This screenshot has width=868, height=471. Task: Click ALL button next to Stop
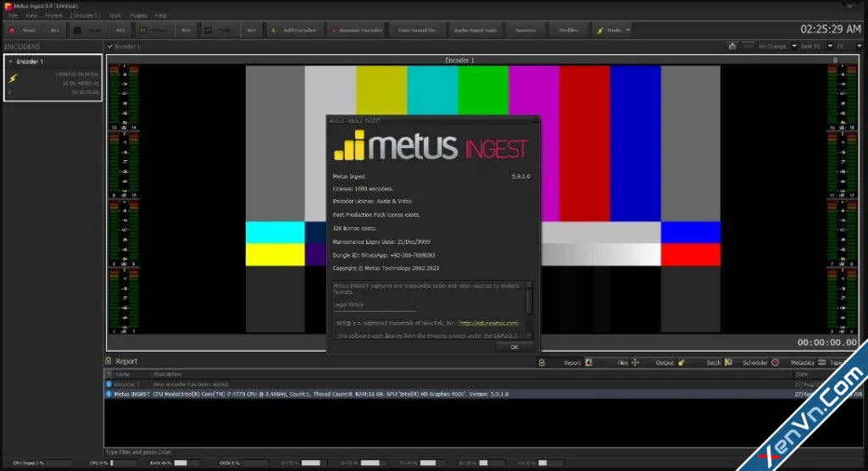pos(120,30)
